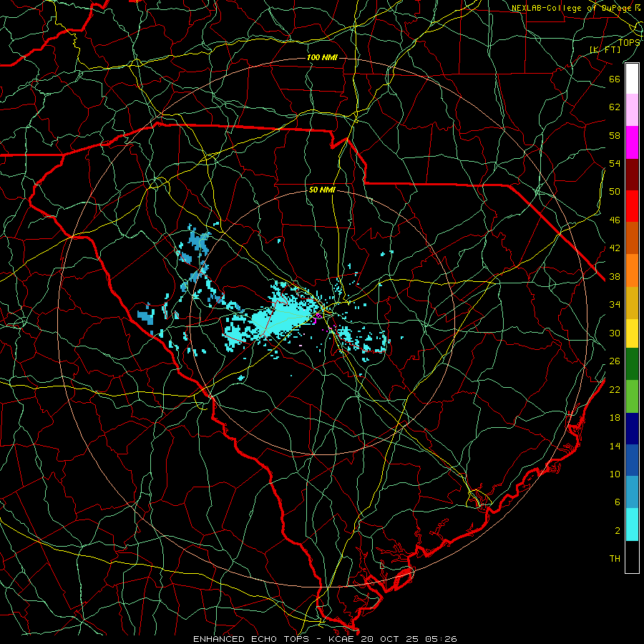644x644 pixels.
Task: Click the 54 scale label
Action: pos(615,163)
